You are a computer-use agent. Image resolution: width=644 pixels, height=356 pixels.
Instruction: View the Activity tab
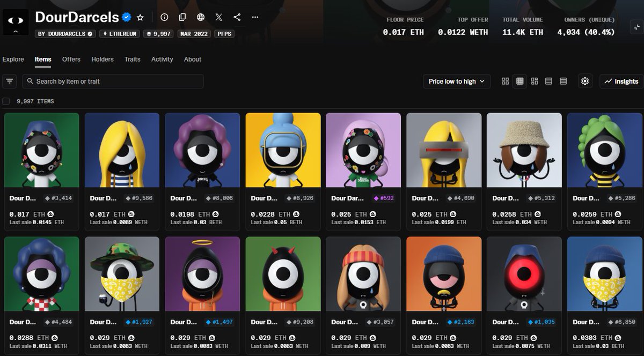(x=162, y=59)
